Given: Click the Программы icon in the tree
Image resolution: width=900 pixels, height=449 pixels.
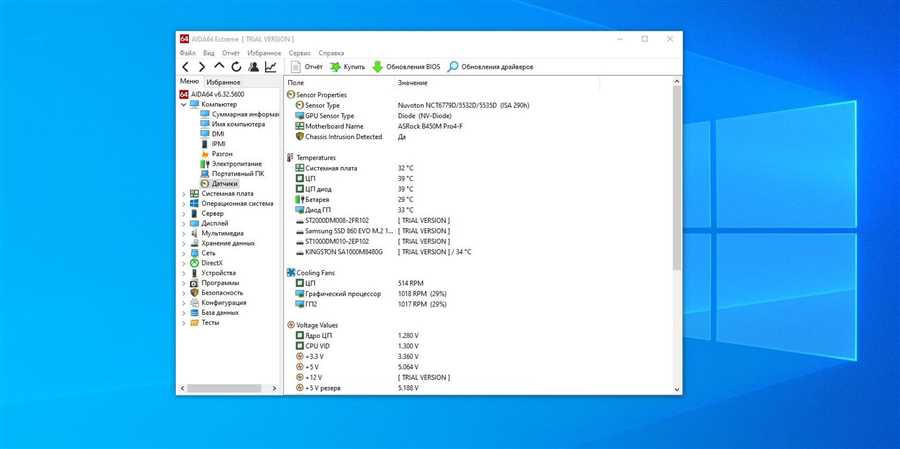Looking at the screenshot, I should tap(194, 283).
